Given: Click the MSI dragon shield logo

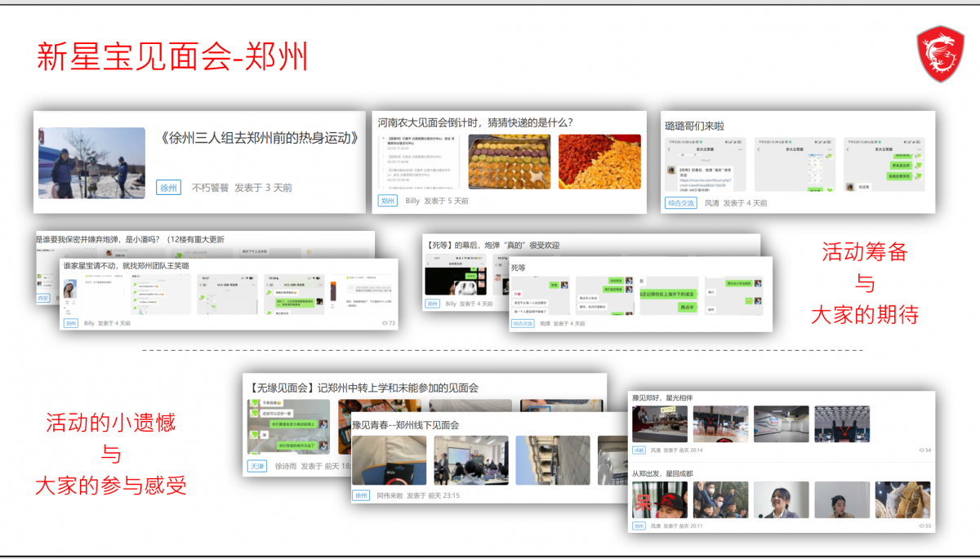Looking at the screenshot, I should (941, 54).
